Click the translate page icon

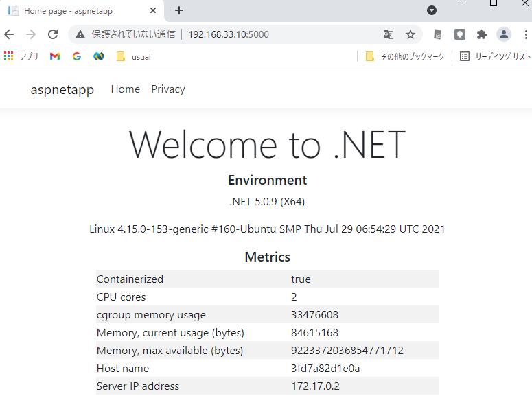pos(389,34)
